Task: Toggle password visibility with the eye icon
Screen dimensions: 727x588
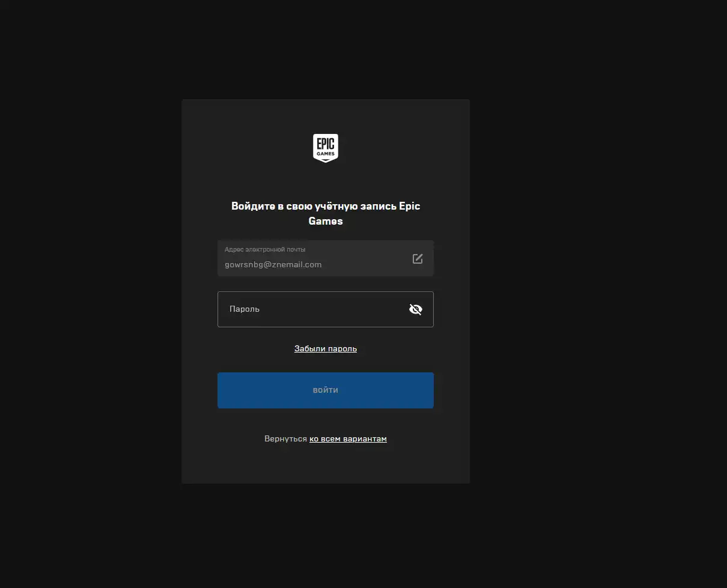Action: tap(415, 309)
